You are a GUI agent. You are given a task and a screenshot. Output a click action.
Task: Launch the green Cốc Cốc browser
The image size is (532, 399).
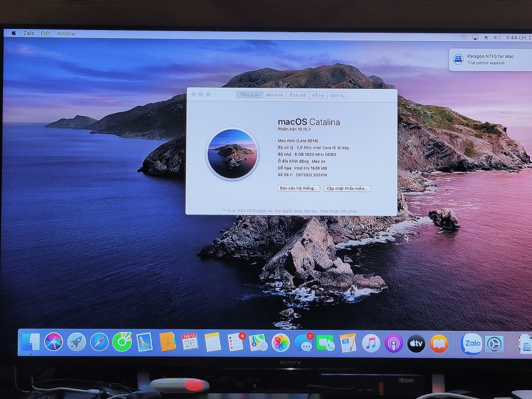click(x=122, y=342)
